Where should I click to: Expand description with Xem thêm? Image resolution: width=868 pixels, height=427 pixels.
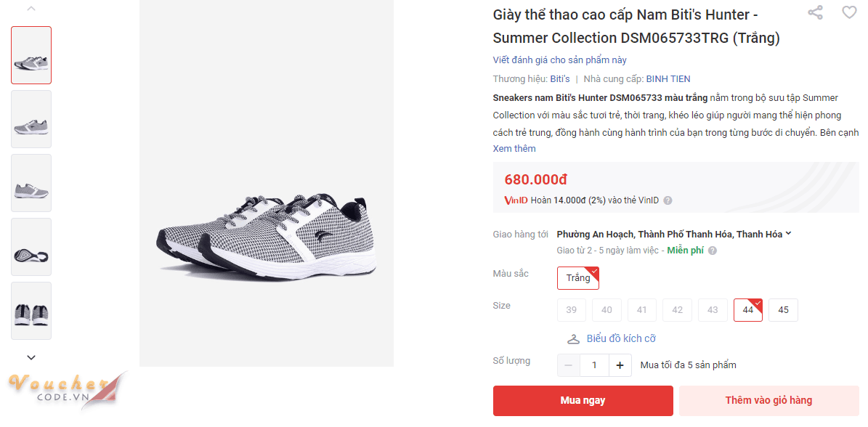point(514,149)
